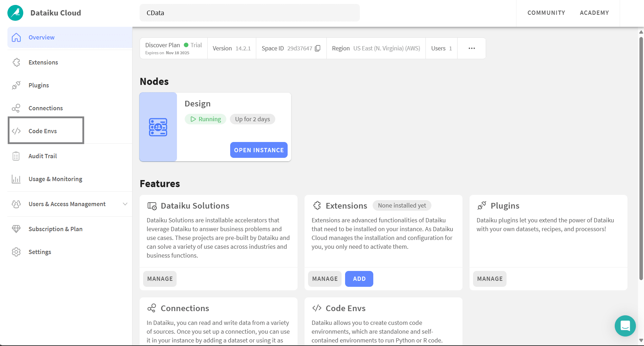Open Code Envs in the sidebar
The width and height of the screenshot is (644, 346).
point(43,131)
